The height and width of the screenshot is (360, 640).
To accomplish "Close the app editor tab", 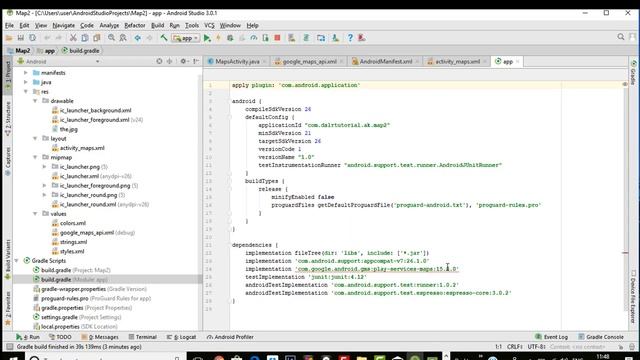I will (x=518, y=62).
